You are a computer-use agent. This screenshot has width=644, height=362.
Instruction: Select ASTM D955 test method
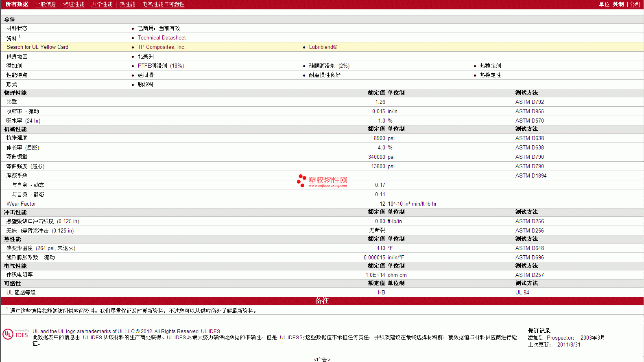pos(529,112)
